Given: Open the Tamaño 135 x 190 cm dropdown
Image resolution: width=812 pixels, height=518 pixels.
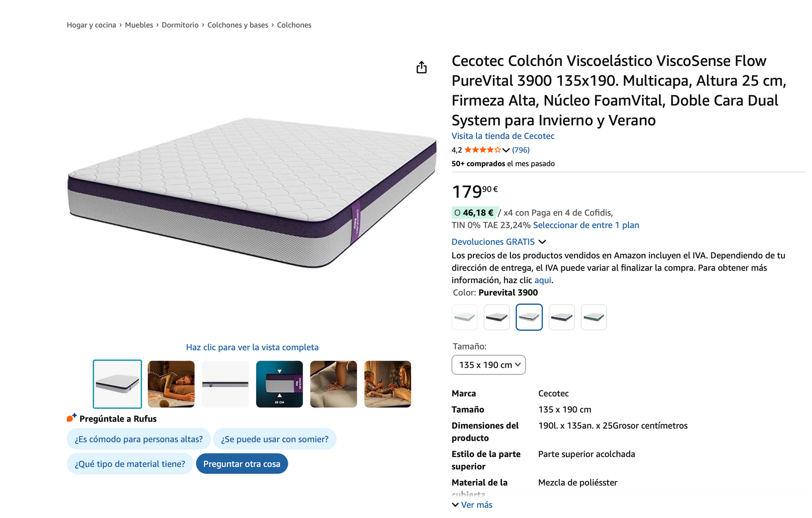Looking at the screenshot, I should coord(488,365).
